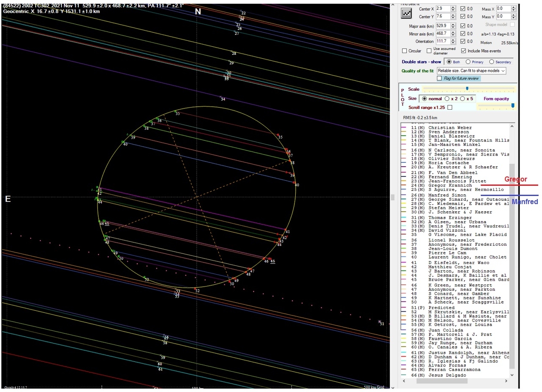
Task: Select observer row 15(M) Jan-Maarten Winkel
Action: click(x=455, y=145)
